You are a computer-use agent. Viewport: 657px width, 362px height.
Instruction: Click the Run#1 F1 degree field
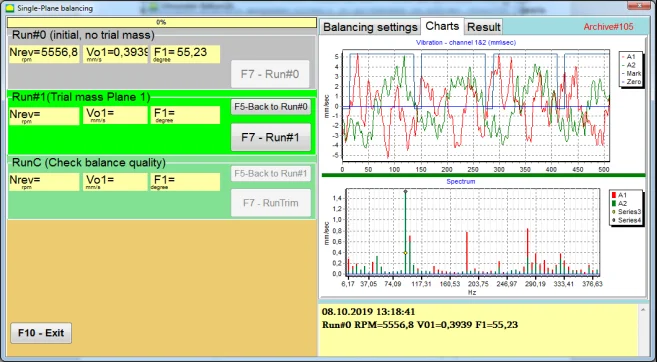[185, 116]
